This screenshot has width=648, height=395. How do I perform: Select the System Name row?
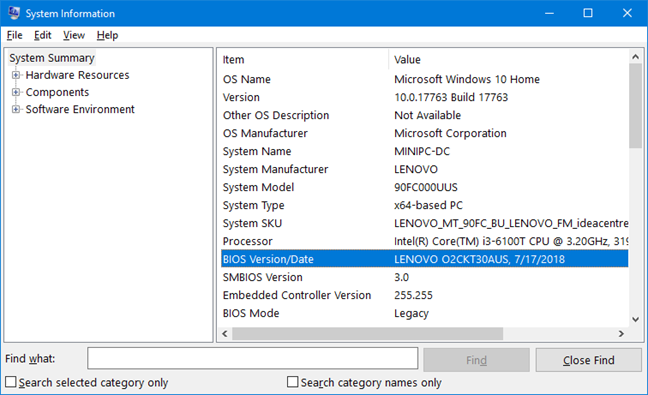tap(424, 151)
